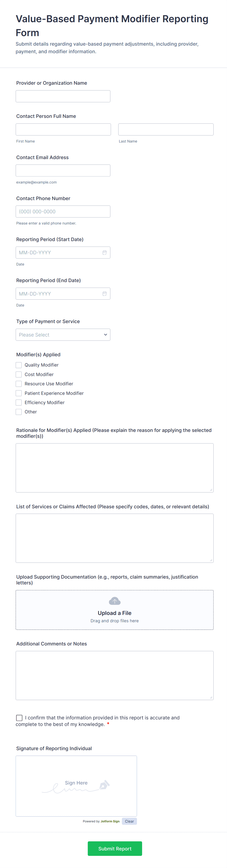Open the End Date calendar picker icon
The width and height of the screenshot is (227, 868).
(x=104, y=294)
